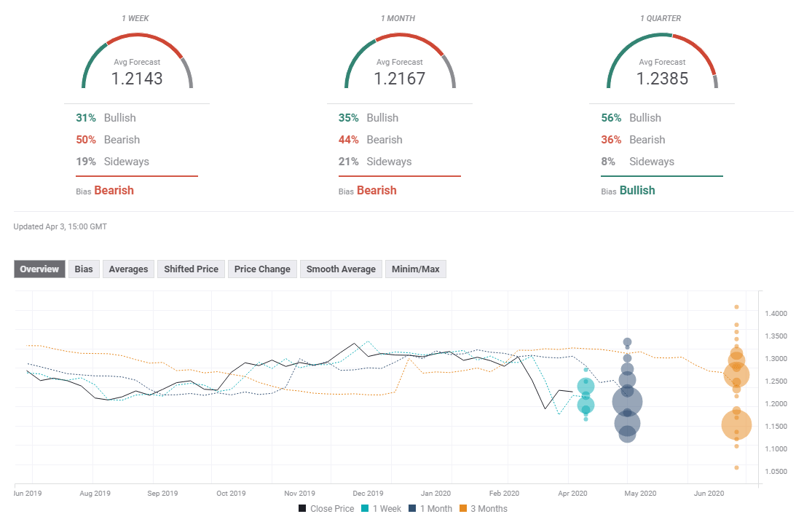Click the teal color square beside 1 Week

click(x=365, y=508)
